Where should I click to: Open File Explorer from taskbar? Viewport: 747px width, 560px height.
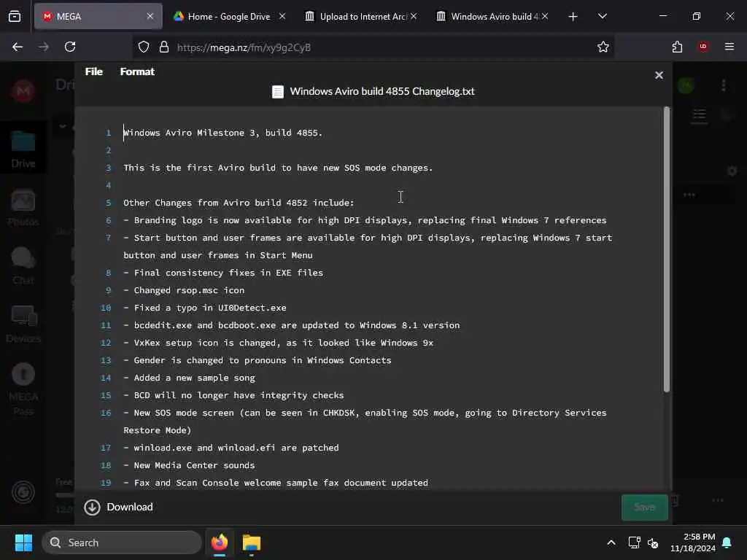(x=252, y=542)
